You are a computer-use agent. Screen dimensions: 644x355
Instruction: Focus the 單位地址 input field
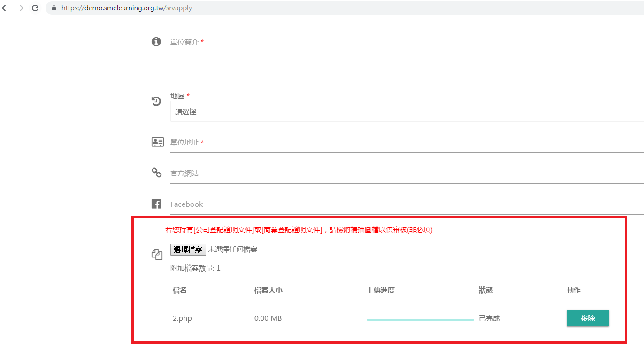[x=407, y=142]
